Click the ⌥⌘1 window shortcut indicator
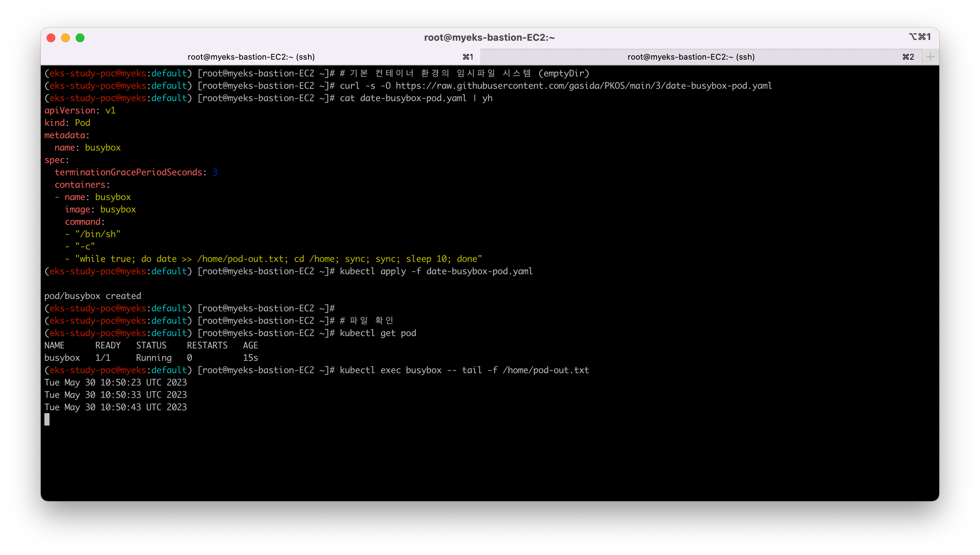The height and width of the screenshot is (555, 980). pos(919,37)
